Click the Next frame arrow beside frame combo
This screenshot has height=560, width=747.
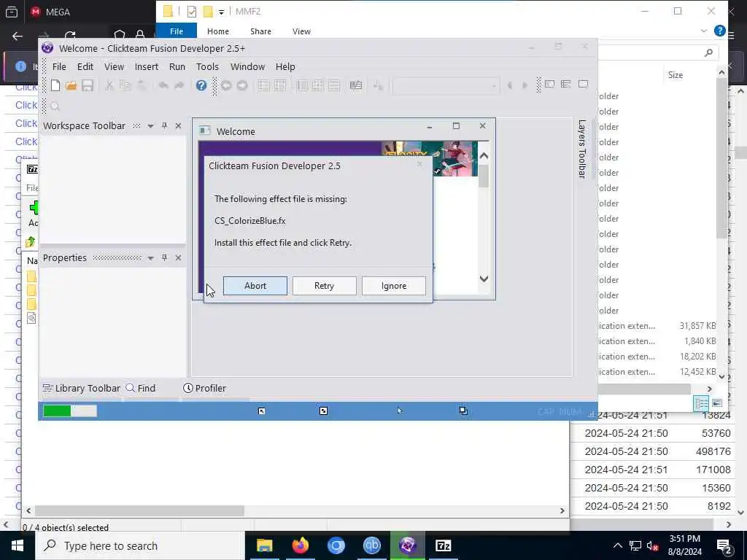[x=525, y=85]
